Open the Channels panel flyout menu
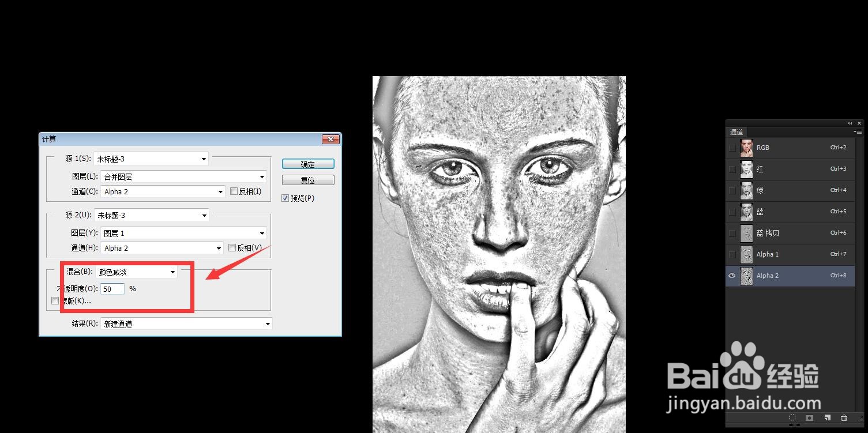The image size is (868, 433). click(858, 131)
